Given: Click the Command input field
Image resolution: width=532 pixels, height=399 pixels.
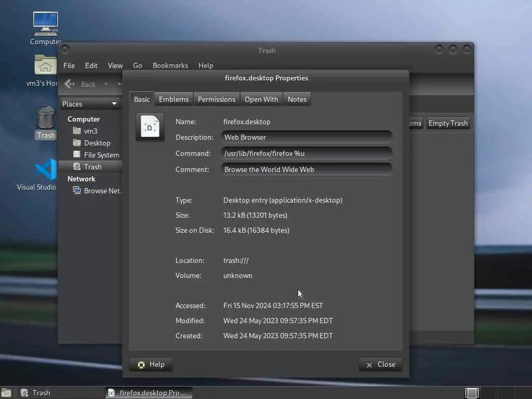Looking at the screenshot, I should 307,153.
